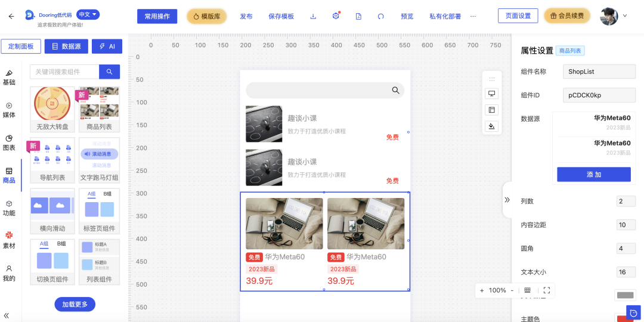
Task: Select the 标签页组件 component thumbnail
Action: pos(100,211)
